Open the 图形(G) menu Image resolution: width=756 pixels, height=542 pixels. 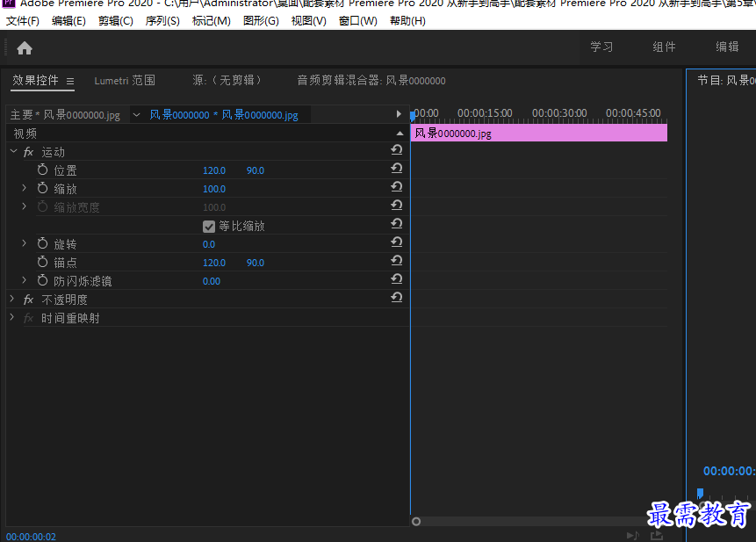click(x=261, y=21)
